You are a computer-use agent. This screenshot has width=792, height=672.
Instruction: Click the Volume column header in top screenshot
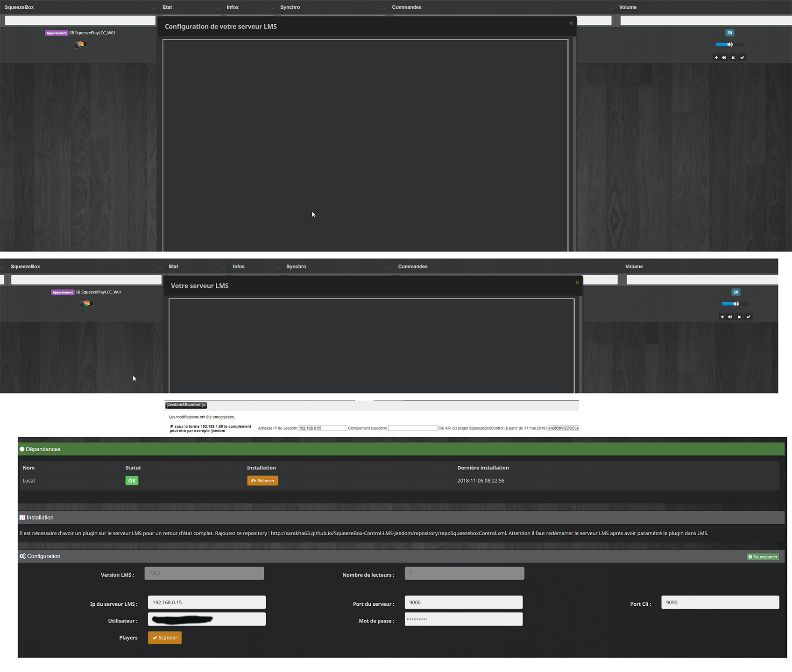click(x=628, y=7)
